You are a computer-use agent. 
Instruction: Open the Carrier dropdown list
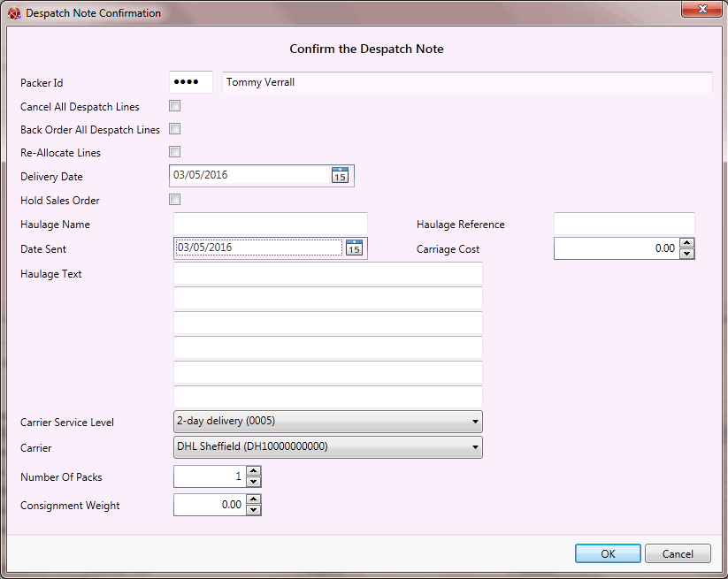point(328,446)
